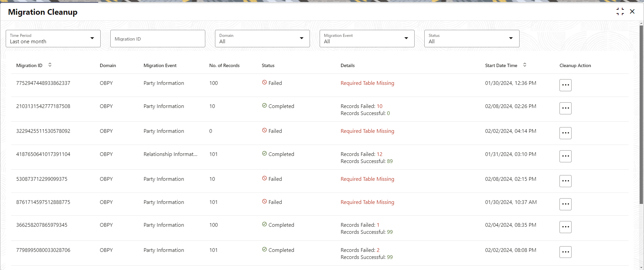The width and height of the screenshot is (644, 270).
Task: Open cleanup actions for migration 8761714597512888775
Action: 565,204
